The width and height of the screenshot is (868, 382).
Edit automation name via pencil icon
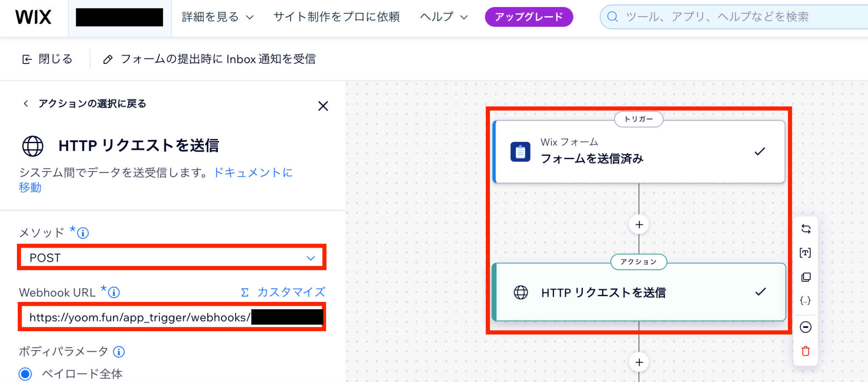(x=108, y=59)
